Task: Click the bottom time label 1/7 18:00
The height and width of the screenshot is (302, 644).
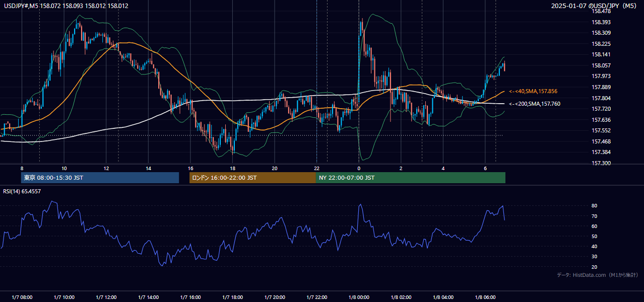Action: (232, 297)
